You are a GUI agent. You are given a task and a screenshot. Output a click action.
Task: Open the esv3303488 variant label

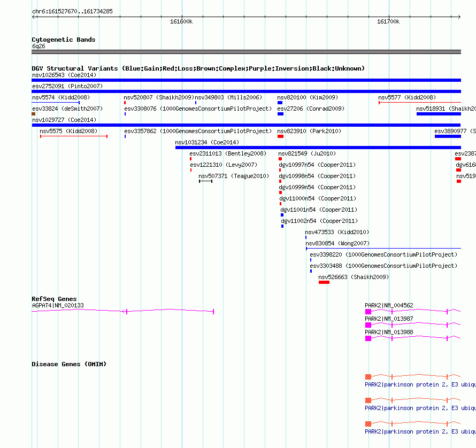click(x=383, y=266)
